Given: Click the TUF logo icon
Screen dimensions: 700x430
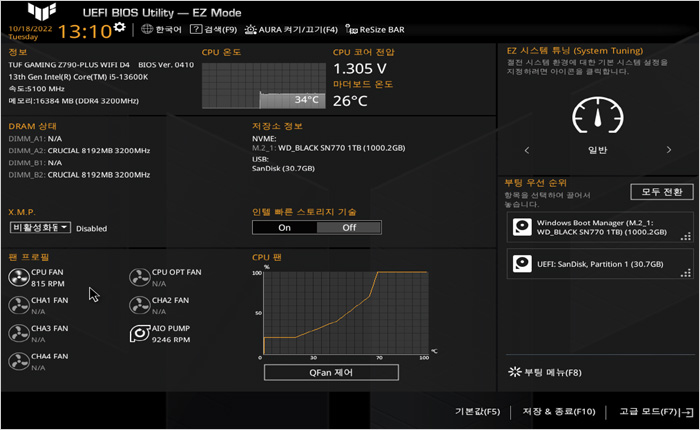Looking at the screenshot, I should pyautogui.click(x=42, y=11).
